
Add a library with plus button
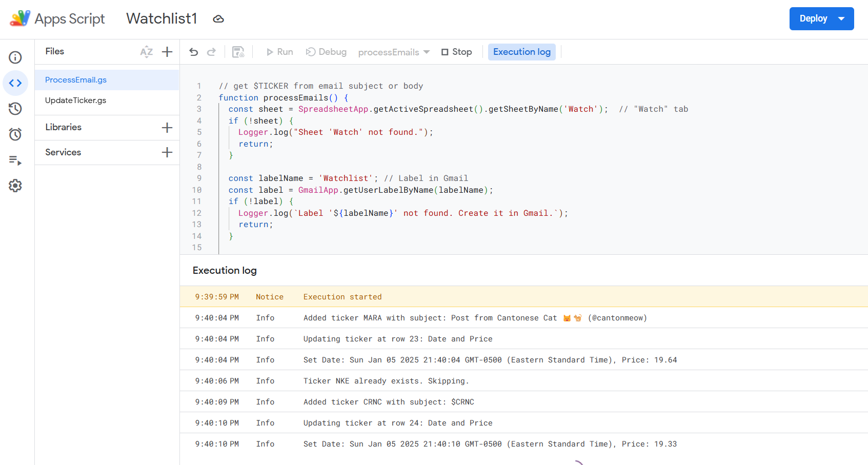pos(167,128)
